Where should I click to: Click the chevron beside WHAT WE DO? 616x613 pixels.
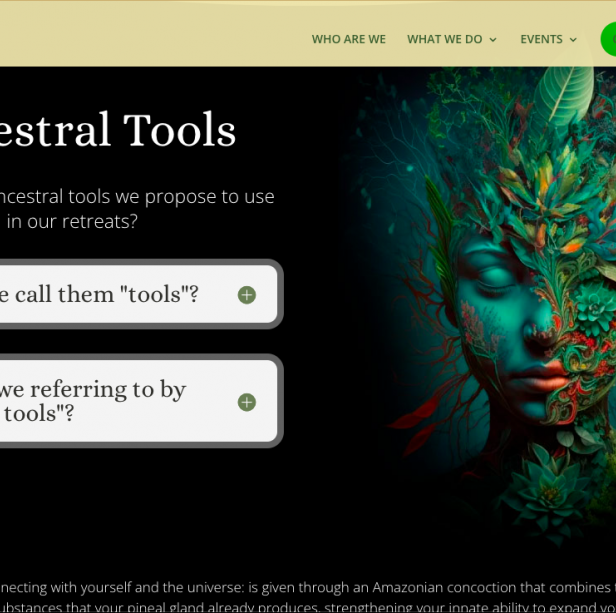[x=492, y=40]
